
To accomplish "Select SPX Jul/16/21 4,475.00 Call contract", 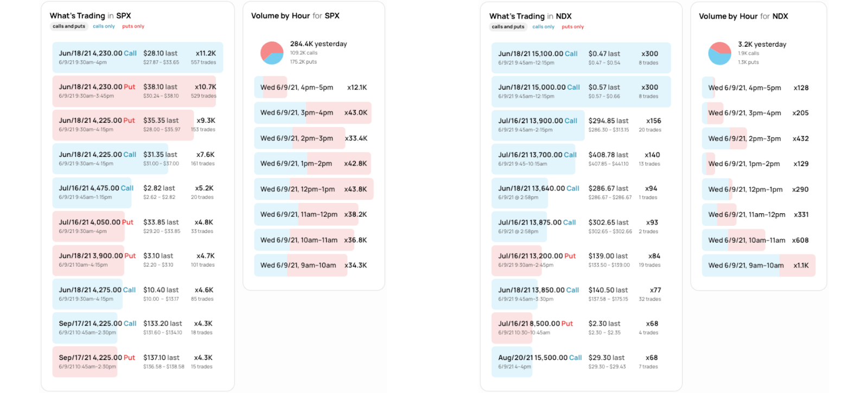I will [137, 192].
